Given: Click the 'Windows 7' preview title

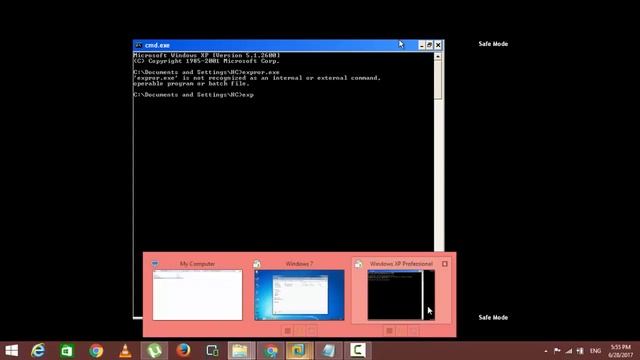Looking at the screenshot, I should [299, 264].
